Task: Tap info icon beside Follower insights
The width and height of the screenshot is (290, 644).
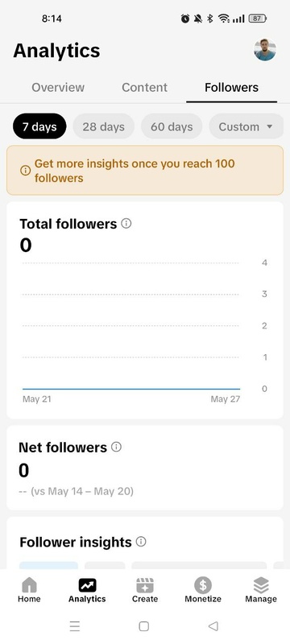Action: click(141, 542)
